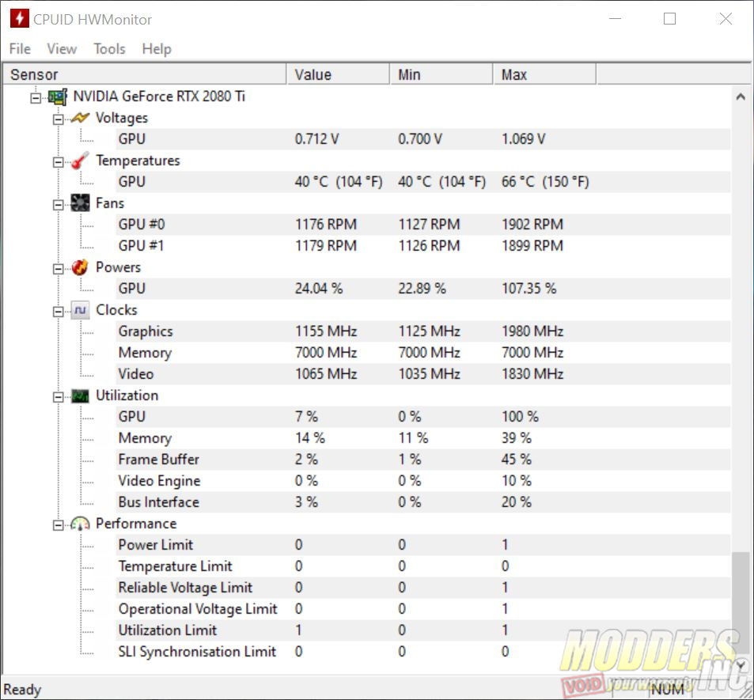
Task: Collapse the Voltages section
Action: point(59,119)
